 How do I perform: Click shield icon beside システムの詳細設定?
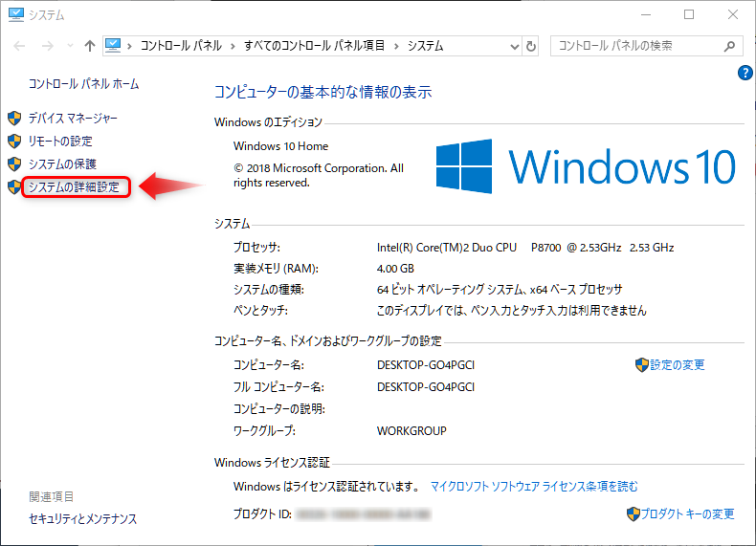pos(14,187)
